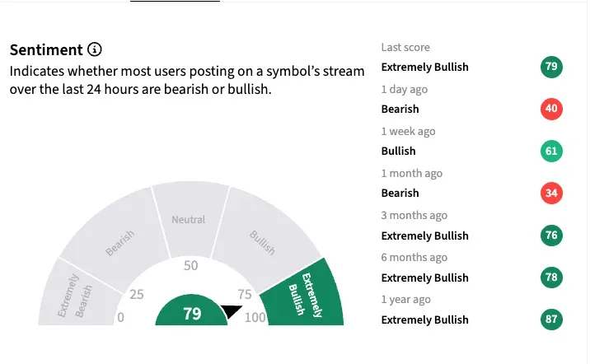Click the green 79 last score badge
The image size is (590, 364).
[x=551, y=67]
